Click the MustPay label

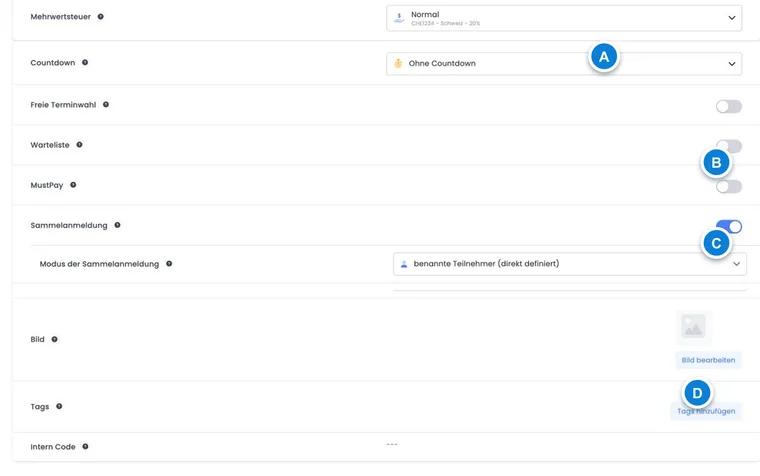click(47, 185)
